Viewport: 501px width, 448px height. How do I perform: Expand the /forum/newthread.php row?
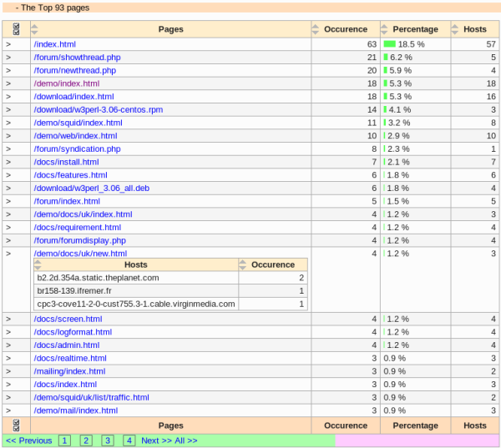8,71
